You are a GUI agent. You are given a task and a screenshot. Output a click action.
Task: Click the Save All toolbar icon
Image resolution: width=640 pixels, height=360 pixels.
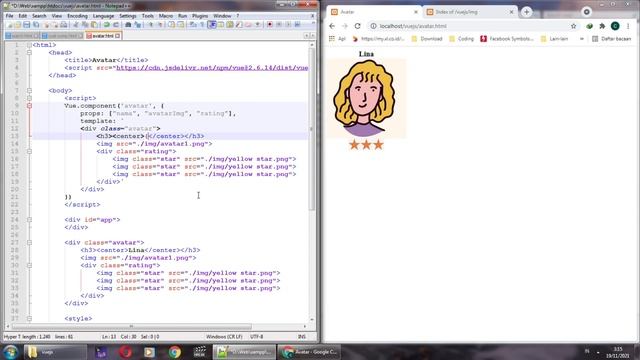pos(36,25)
